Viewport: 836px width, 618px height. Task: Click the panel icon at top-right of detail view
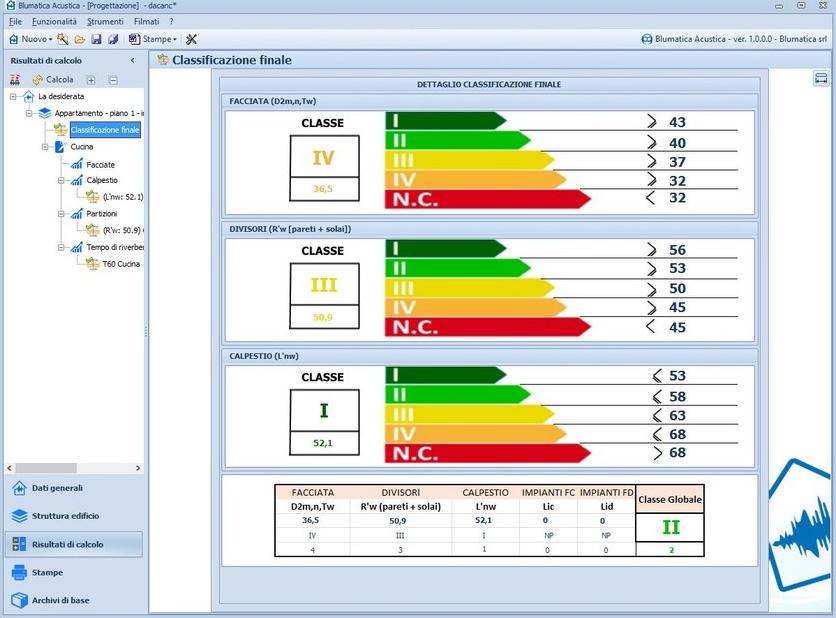pos(821,79)
